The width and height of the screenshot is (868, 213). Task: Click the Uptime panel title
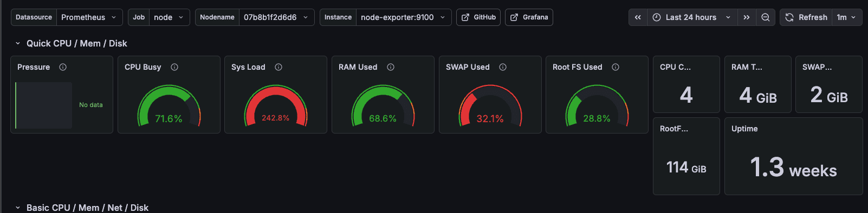pyautogui.click(x=744, y=129)
